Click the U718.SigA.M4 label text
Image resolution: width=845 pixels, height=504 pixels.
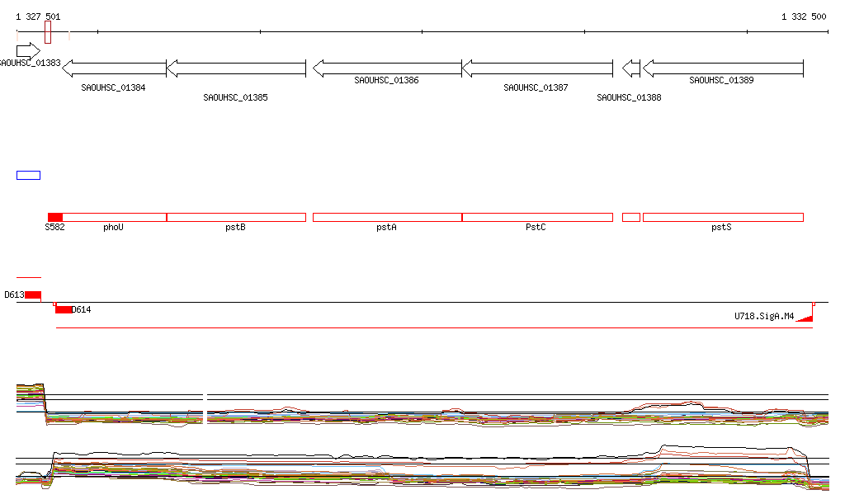pos(764,316)
